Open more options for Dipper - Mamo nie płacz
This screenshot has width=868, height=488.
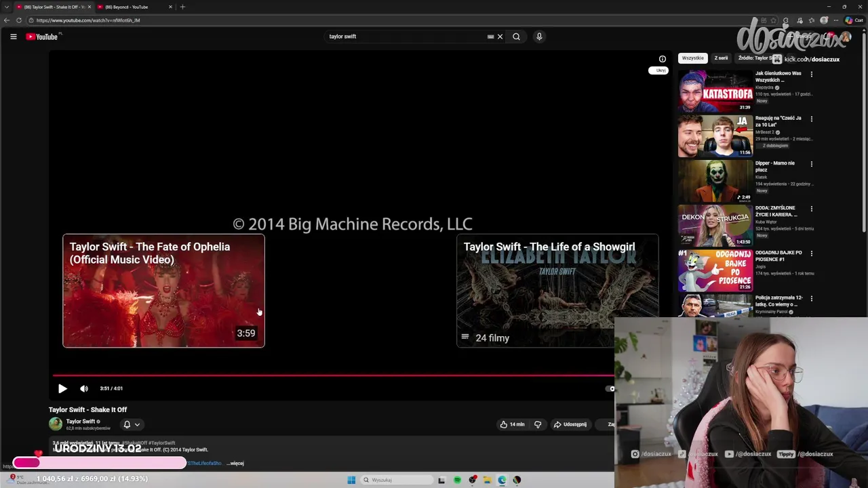coord(811,163)
